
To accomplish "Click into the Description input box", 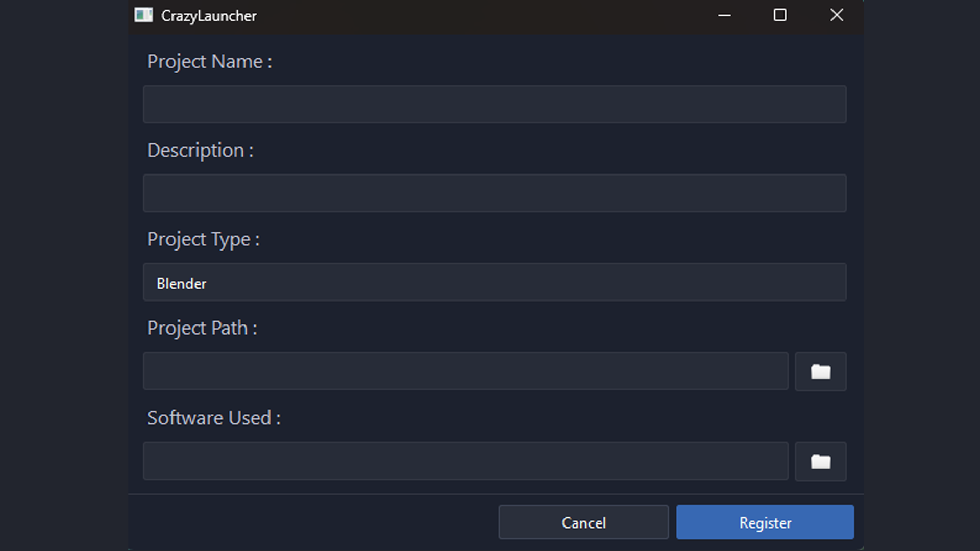I will pyautogui.click(x=494, y=193).
